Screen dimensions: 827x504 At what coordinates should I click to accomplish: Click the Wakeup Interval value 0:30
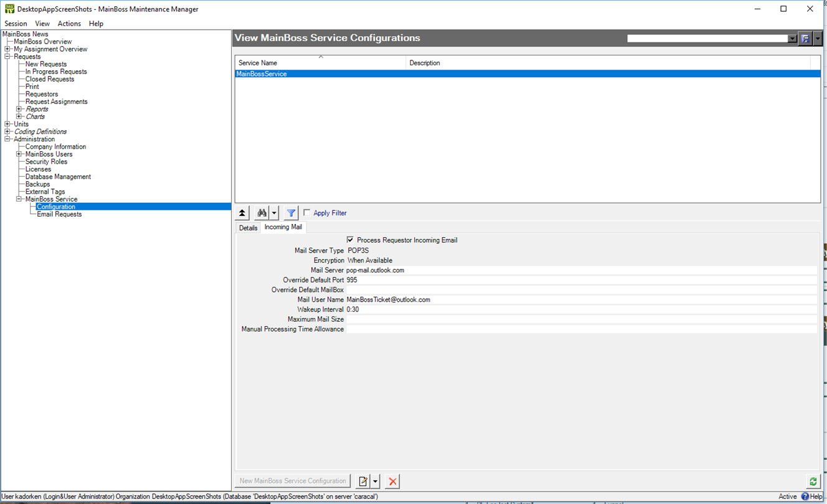tap(581, 309)
